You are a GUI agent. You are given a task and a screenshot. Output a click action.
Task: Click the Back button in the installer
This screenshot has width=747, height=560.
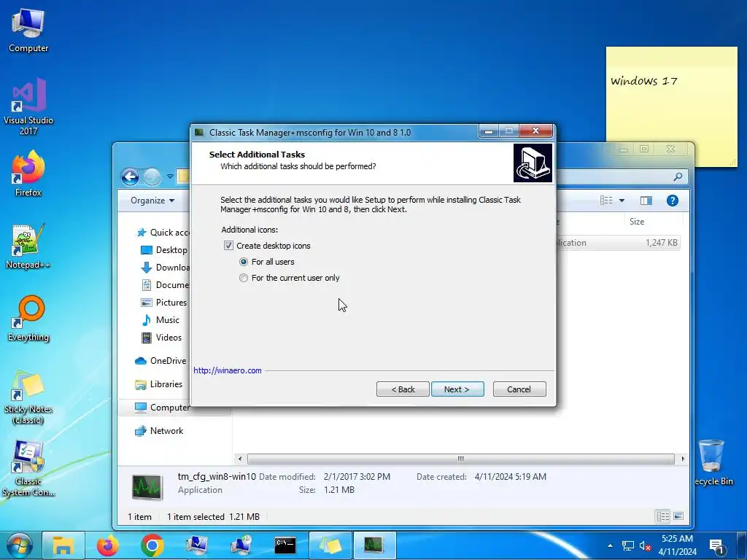coord(403,389)
